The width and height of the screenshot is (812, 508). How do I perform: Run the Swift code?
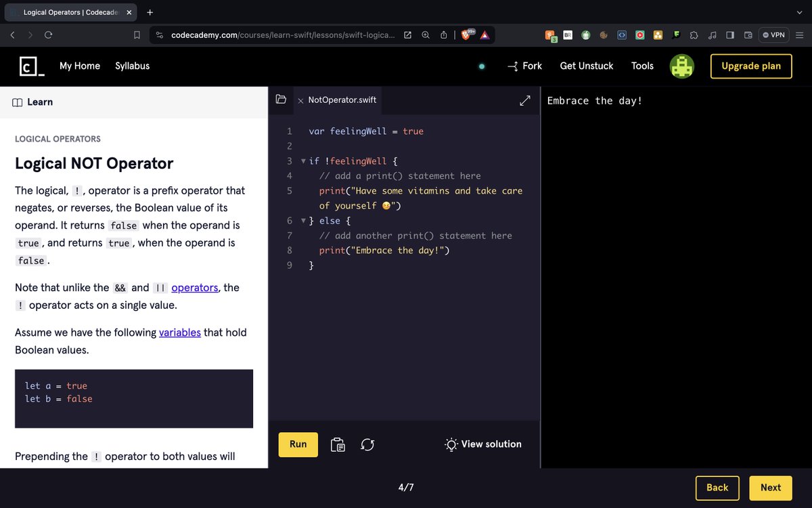[298, 444]
